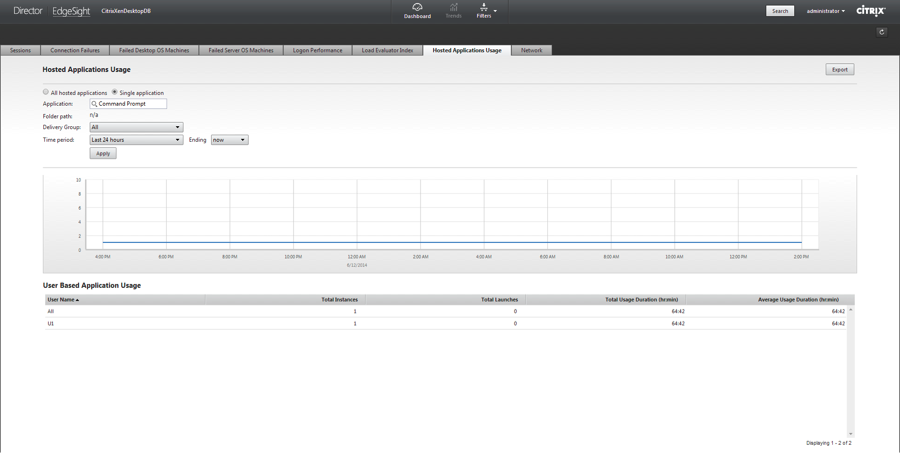Select Single application radio button
The width and height of the screenshot is (900, 453).
click(x=115, y=92)
